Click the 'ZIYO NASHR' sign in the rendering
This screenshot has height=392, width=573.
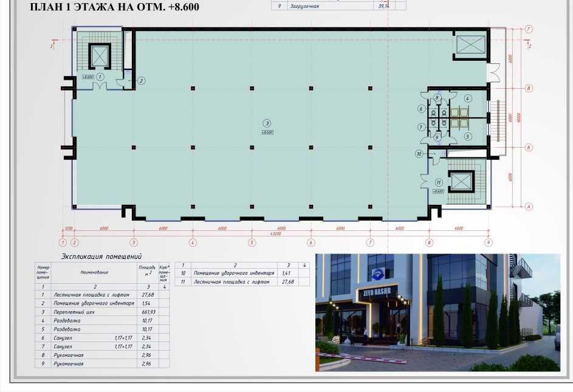click(x=377, y=292)
